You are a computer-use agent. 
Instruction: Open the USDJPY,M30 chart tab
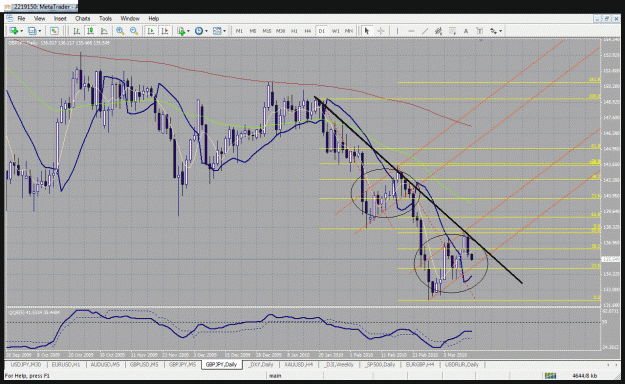(26, 364)
